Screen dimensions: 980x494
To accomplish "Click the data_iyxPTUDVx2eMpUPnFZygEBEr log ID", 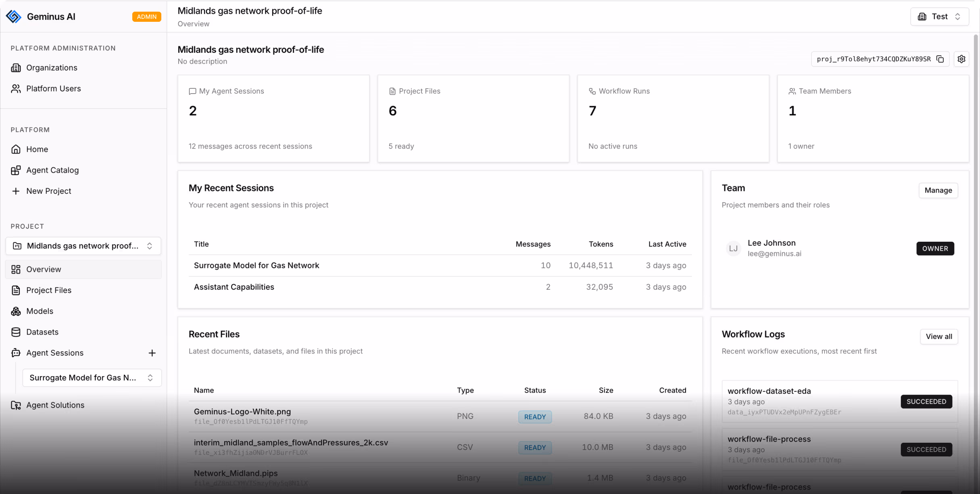I will [784, 412].
